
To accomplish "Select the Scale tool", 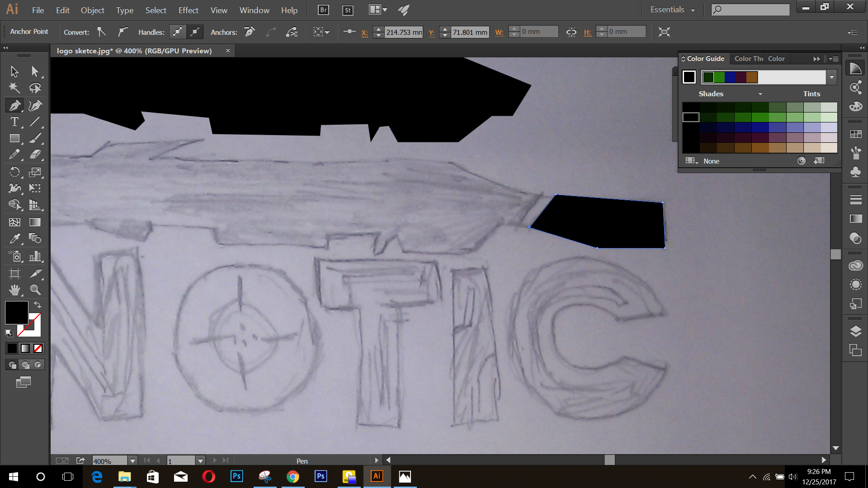I will (35, 172).
